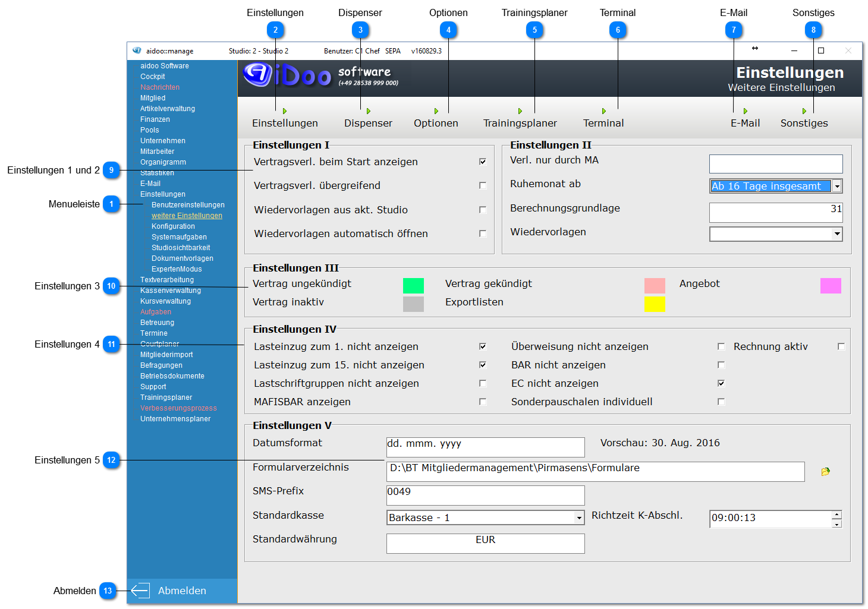Toggle Vertragsverl. beim Start anzeigen checkbox
The height and width of the screenshot is (609, 868).
tap(483, 162)
